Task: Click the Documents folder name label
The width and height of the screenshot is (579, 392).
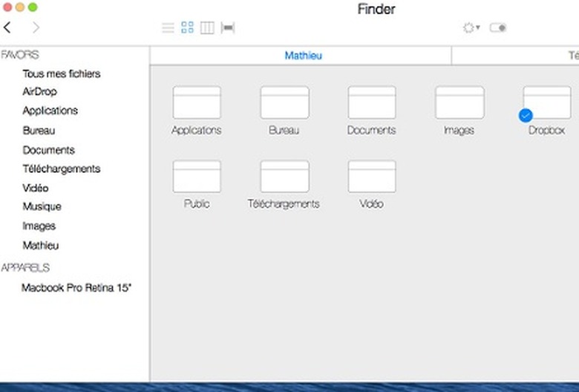Action: (x=371, y=130)
